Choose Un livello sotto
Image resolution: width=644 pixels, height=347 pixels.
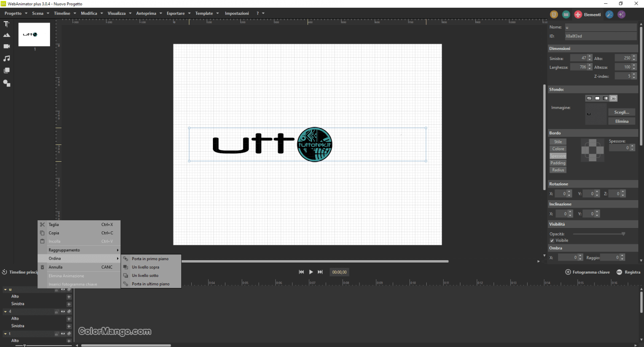(151, 276)
